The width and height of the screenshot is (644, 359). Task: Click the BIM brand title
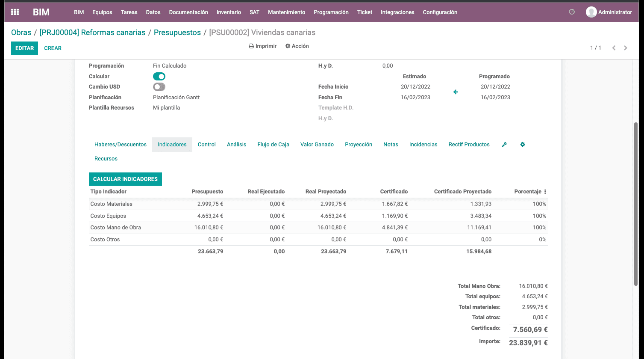[41, 12]
